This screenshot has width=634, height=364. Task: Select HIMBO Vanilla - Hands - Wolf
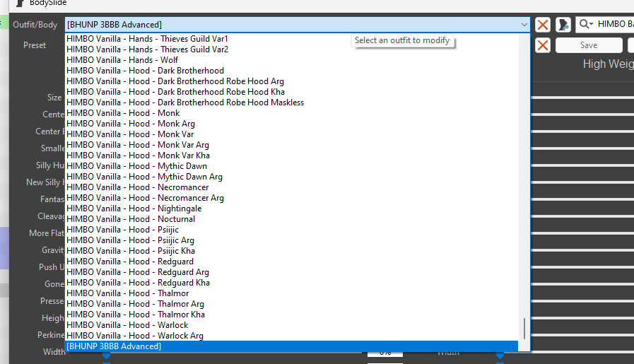(291, 60)
